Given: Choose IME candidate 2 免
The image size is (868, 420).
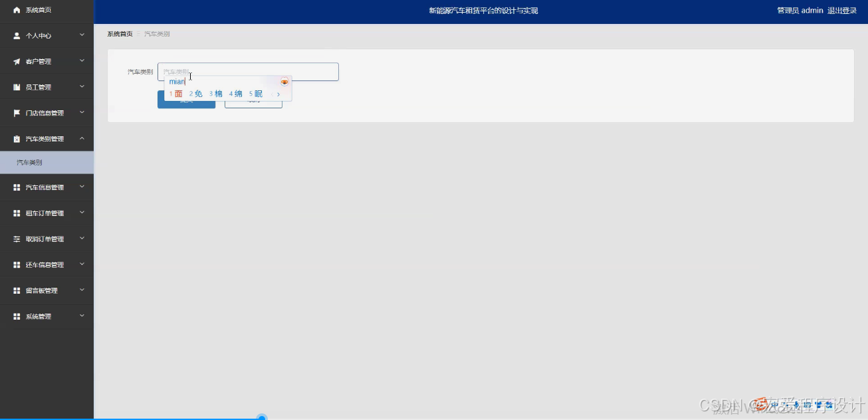Looking at the screenshot, I should point(195,94).
